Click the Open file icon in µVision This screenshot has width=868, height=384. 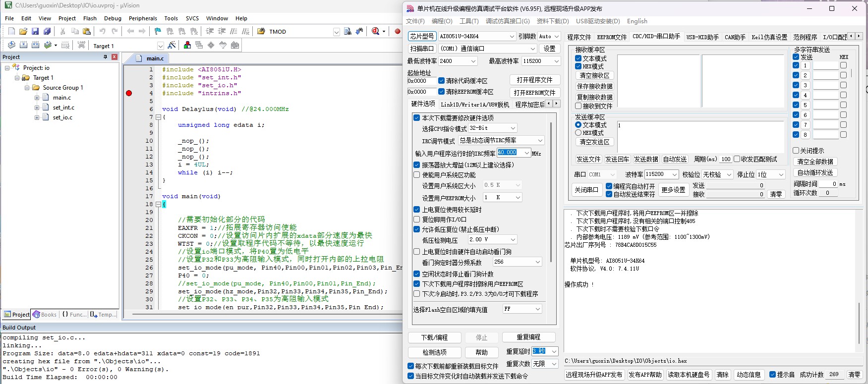tap(23, 31)
